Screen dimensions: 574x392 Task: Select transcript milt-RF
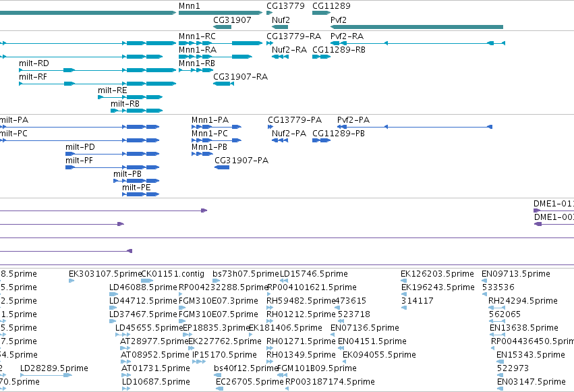tap(97, 84)
